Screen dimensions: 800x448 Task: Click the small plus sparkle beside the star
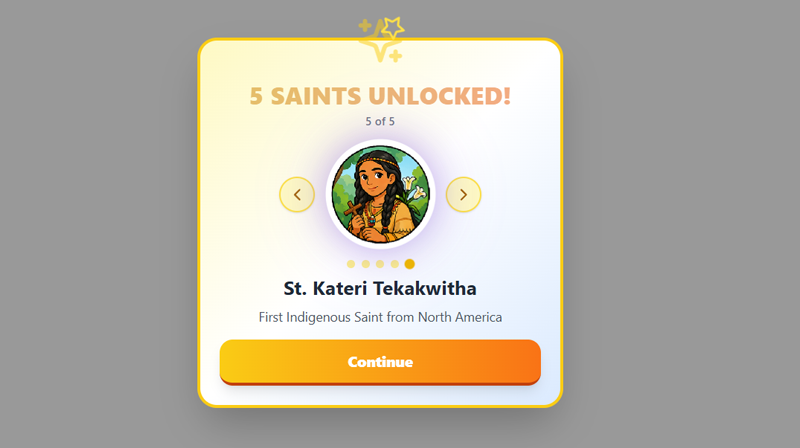[x=365, y=25]
